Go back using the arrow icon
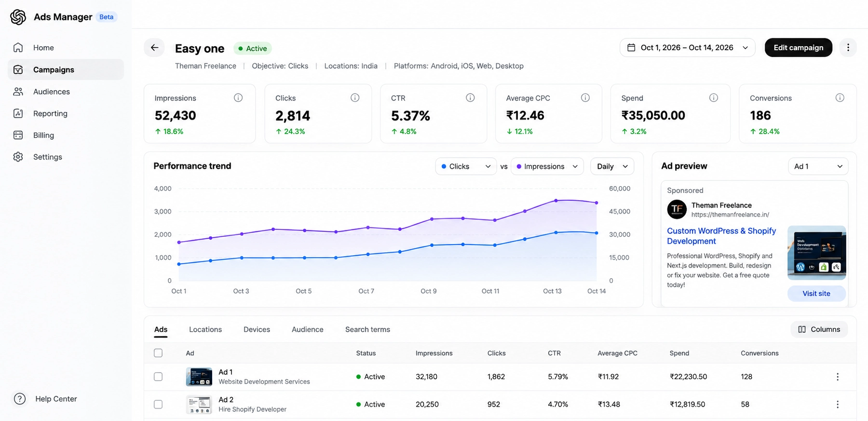The height and width of the screenshot is (421, 868). [154, 48]
